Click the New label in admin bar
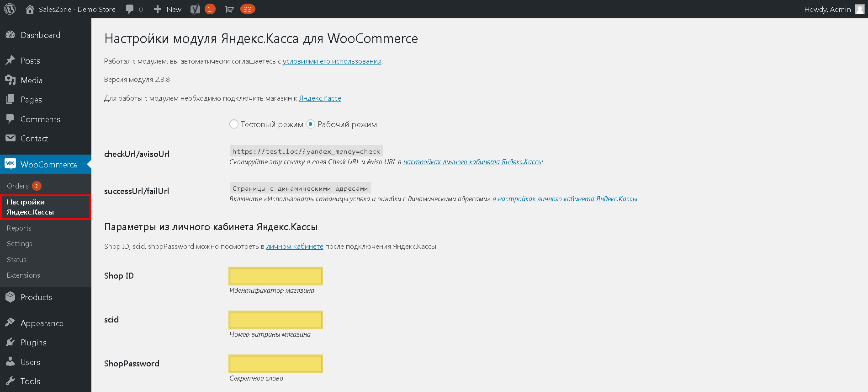 click(174, 9)
